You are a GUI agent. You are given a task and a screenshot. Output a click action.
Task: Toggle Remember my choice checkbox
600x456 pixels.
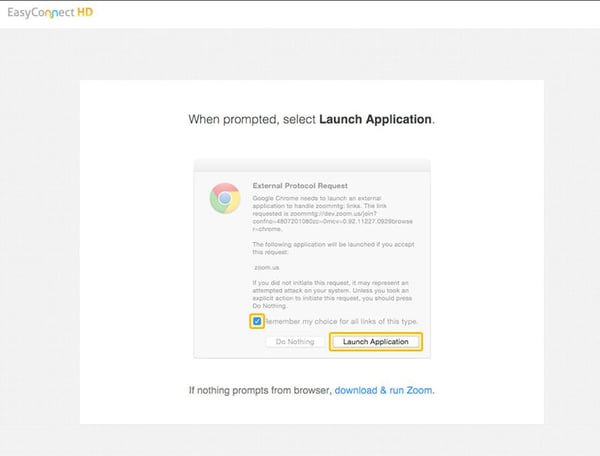pyautogui.click(x=257, y=321)
